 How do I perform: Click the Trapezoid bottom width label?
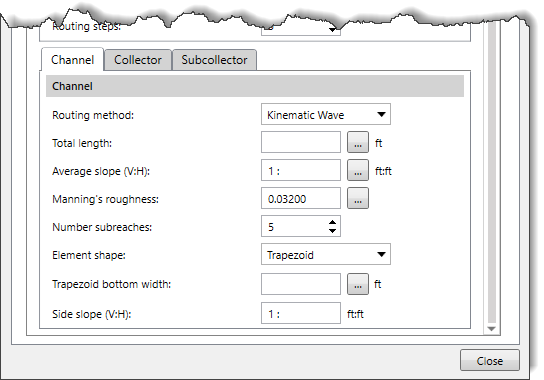(111, 284)
